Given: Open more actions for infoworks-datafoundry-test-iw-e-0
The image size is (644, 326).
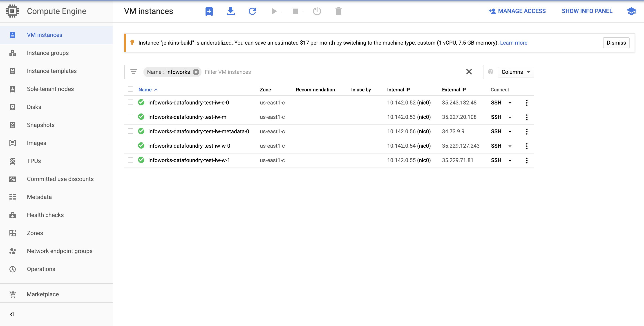Looking at the screenshot, I should click(527, 103).
